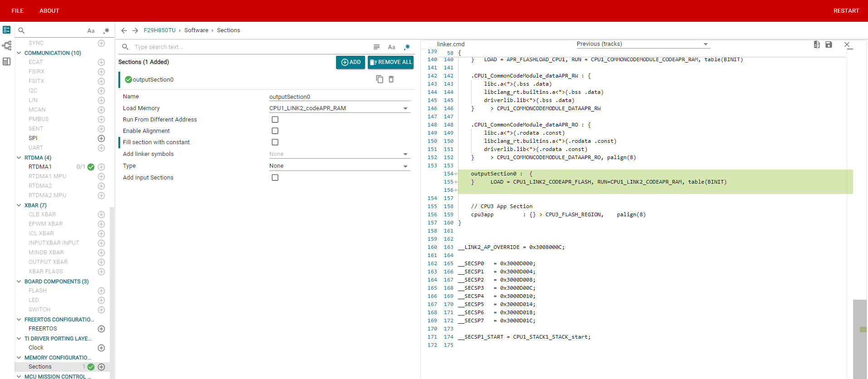The height and width of the screenshot is (379, 868).
Task: Delete outputSection0 using the trash icon
Action: pyautogui.click(x=391, y=79)
